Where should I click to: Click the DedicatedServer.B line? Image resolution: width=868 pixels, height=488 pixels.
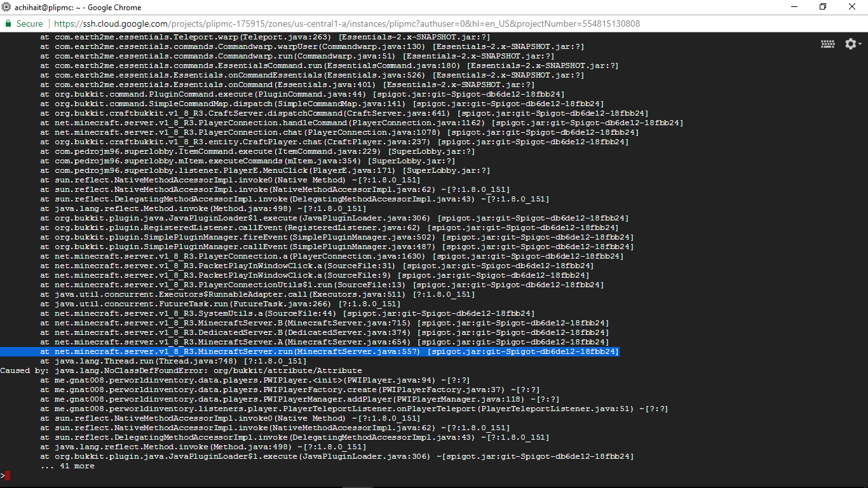(x=324, y=332)
